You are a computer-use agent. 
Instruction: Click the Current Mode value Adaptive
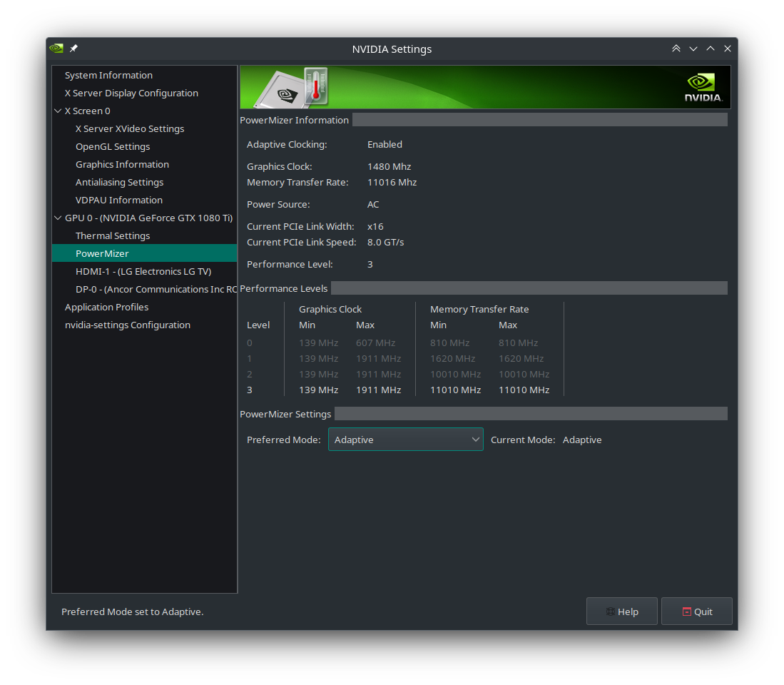click(x=582, y=440)
